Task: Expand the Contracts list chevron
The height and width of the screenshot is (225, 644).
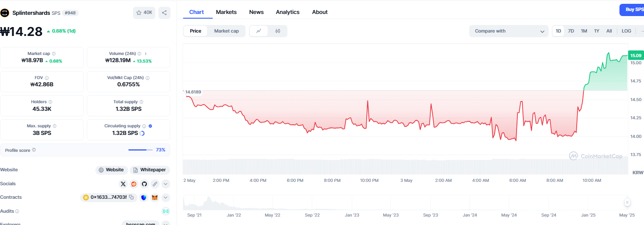Action: click(166, 198)
